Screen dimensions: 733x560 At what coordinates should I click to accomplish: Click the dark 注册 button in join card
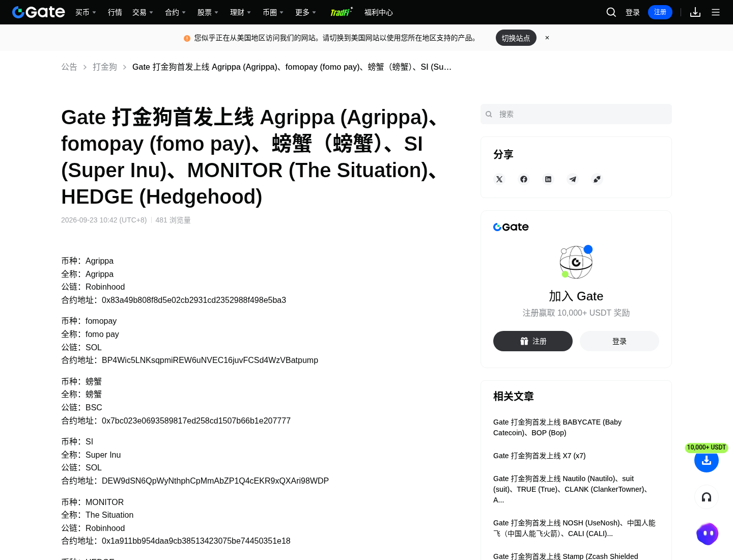(533, 341)
